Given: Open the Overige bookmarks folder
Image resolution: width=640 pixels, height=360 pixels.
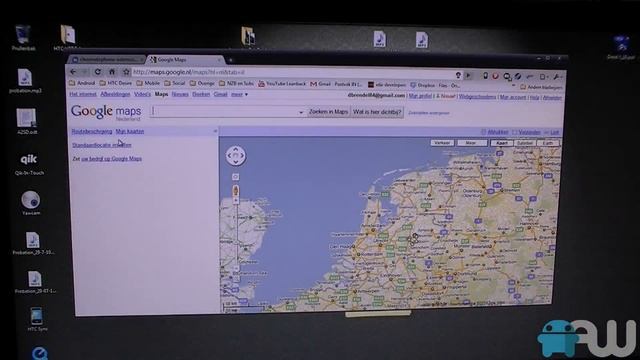Looking at the screenshot, I should tap(202, 83).
